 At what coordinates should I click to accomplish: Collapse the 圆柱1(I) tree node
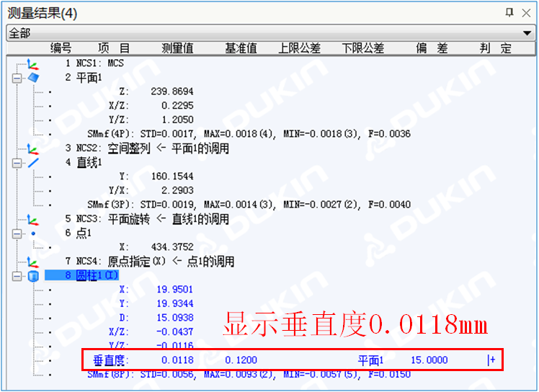(x=17, y=276)
